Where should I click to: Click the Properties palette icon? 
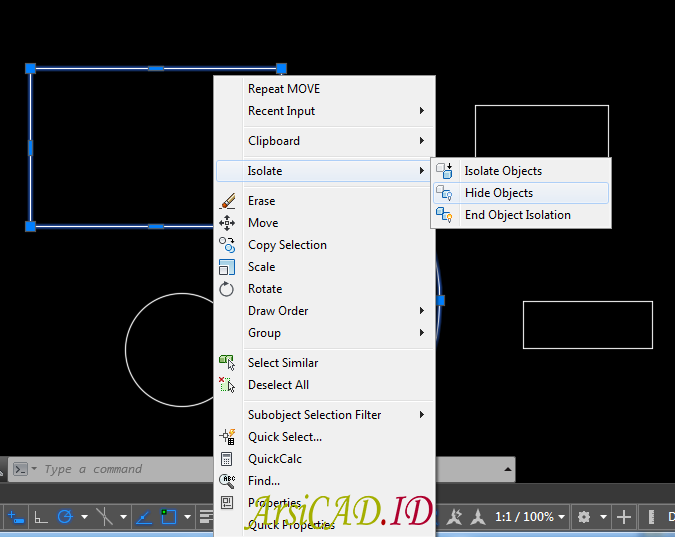coord(226,503)
